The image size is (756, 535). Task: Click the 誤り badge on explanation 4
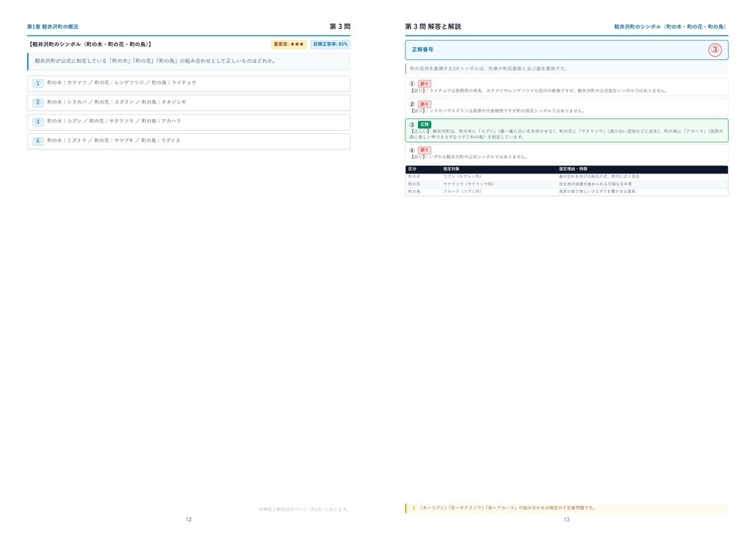[425, 150]
